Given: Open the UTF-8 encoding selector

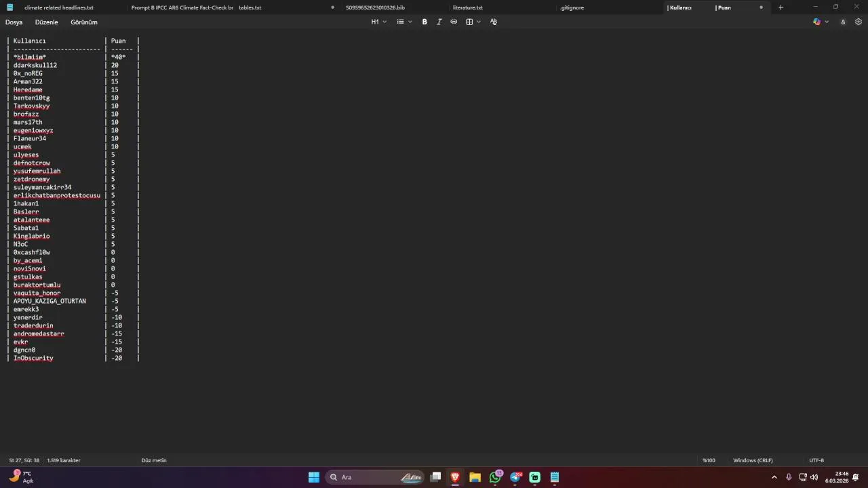Looking at the screenshot, I should point(816,460).
